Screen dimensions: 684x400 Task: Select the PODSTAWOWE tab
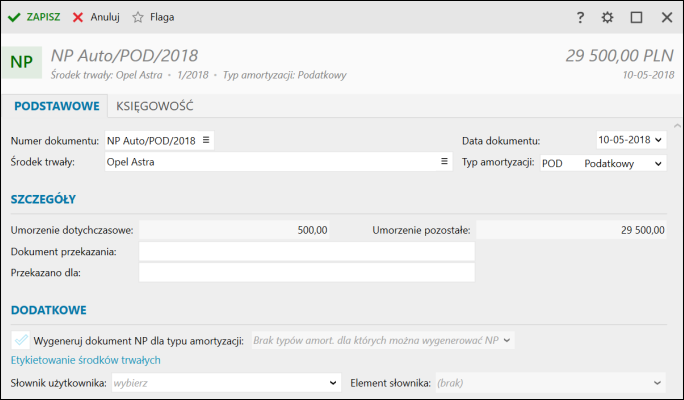[x=57, y=106]
